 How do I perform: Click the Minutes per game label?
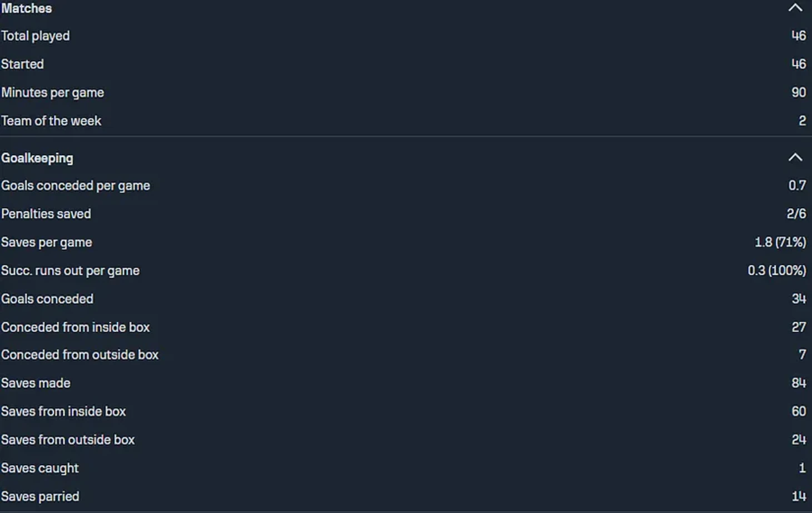pos(53,92)
